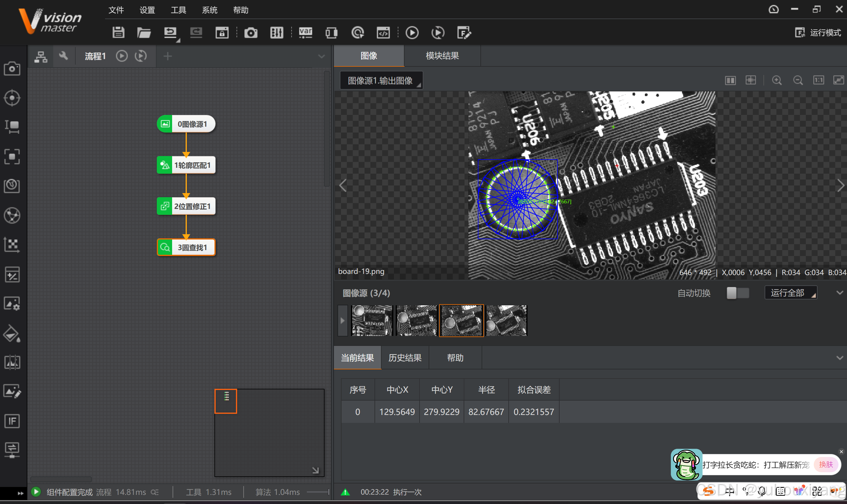Click the zoom in magnifier above image
847x504 pixels.
click(x=777, y=81)
